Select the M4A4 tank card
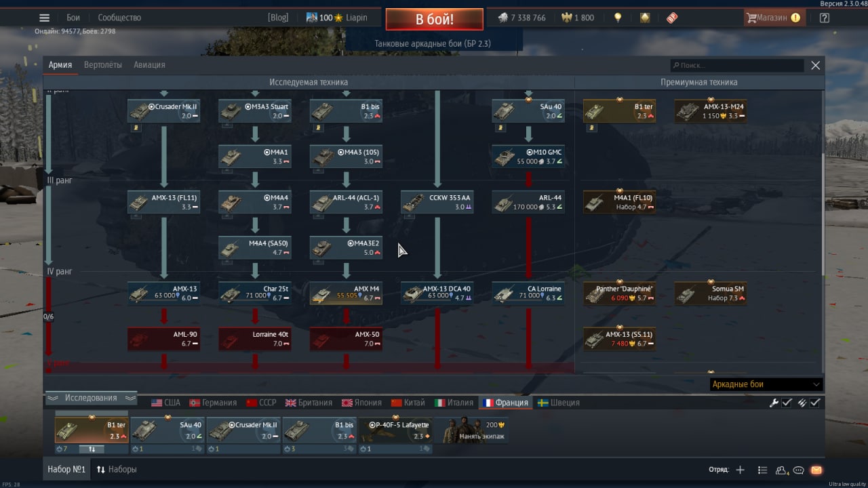 click(254, 202)
